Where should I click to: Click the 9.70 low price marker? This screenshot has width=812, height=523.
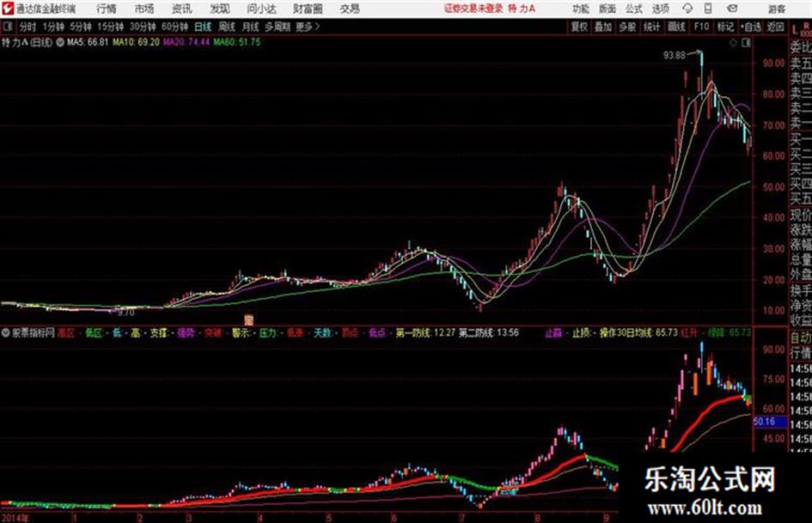point(125,313)
